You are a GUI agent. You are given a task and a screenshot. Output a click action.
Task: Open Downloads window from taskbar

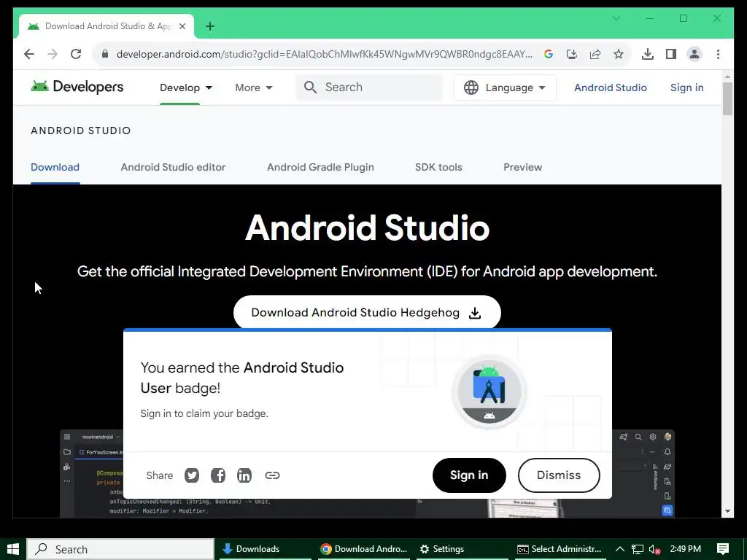click(264, 549)
